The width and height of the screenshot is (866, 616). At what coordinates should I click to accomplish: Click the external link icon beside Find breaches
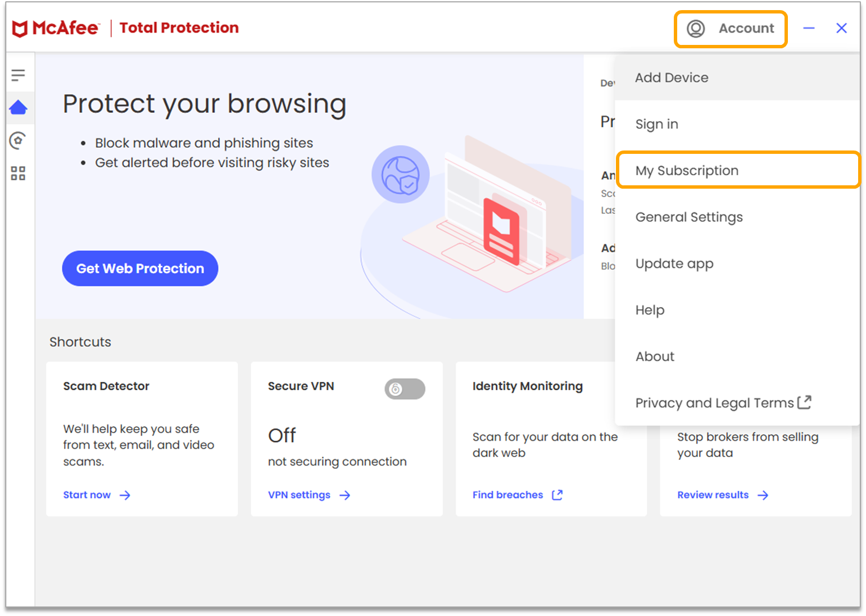pyautogui.click(x=557, y=495)
